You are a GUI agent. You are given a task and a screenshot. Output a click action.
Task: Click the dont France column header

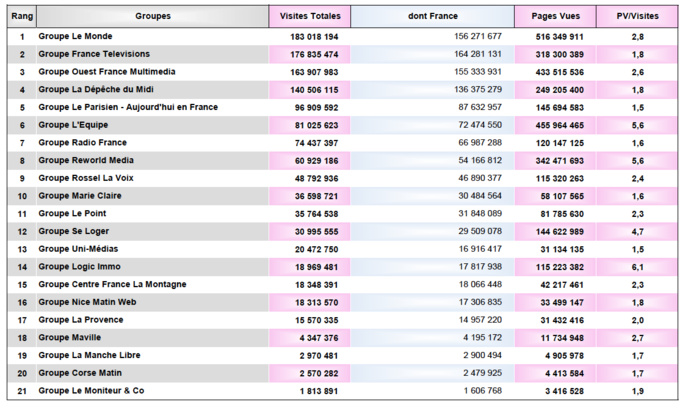click(x=431, y=17)
